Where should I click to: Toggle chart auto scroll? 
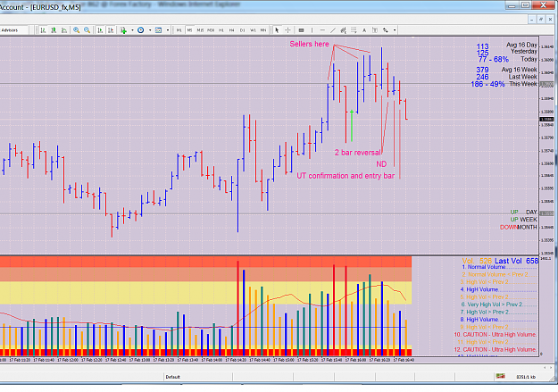[x=100, y=30]
